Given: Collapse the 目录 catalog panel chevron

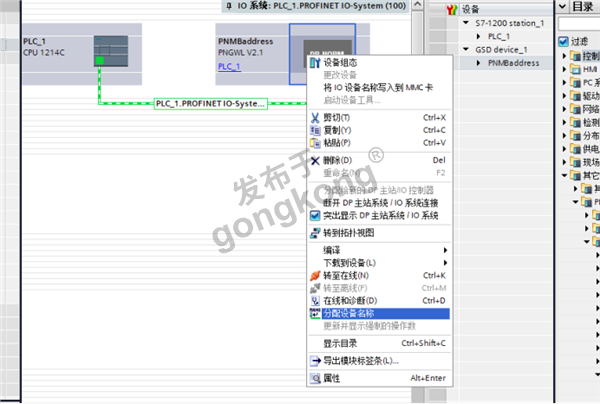Looking at the screenshot, I should tap(562, 6).
